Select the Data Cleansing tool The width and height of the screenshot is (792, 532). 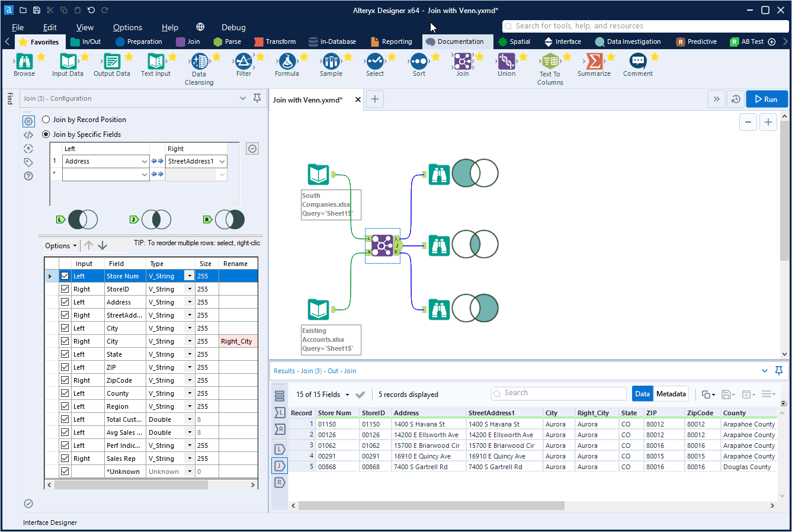click(x=199, y=62)
